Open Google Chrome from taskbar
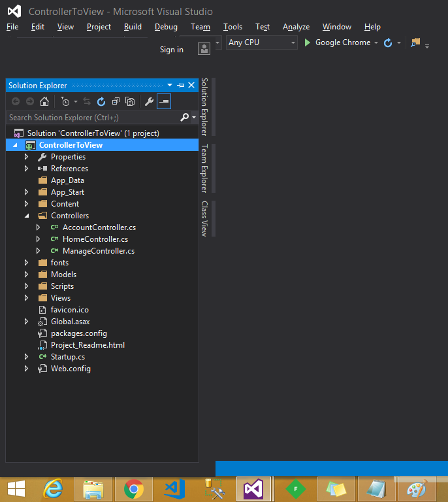This screenshot has height=502, width=448. point(134,489)
